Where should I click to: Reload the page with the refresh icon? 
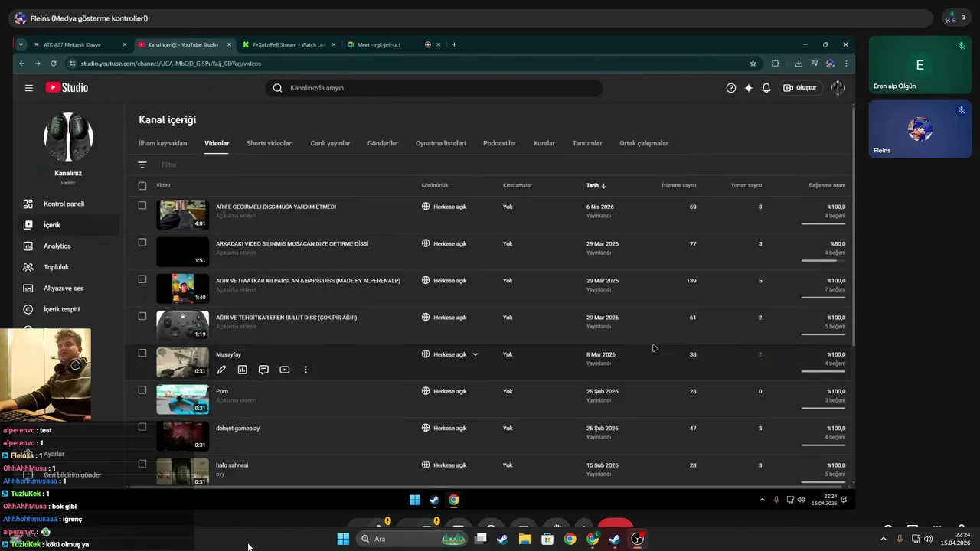(53, 64)
